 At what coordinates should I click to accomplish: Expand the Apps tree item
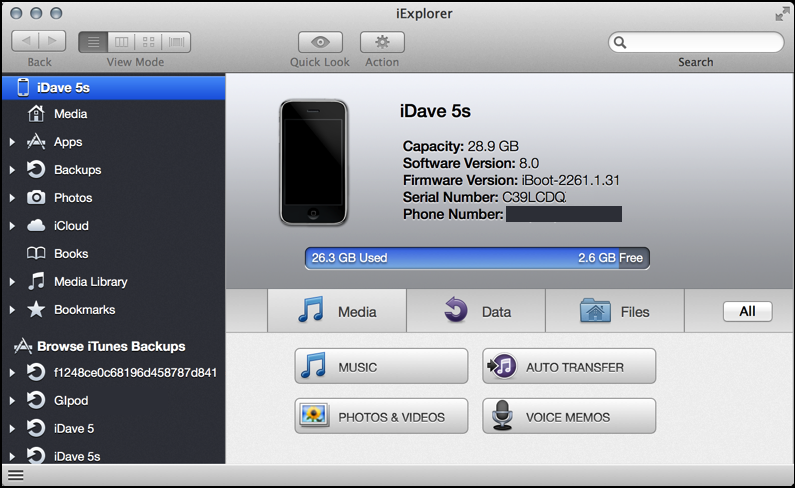[x=12, y=142]
